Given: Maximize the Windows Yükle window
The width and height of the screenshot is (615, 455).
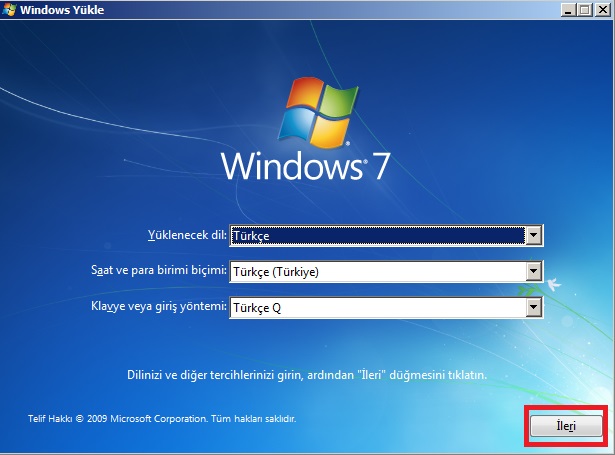Looking at the screenshot, I should tap(585, 9).
